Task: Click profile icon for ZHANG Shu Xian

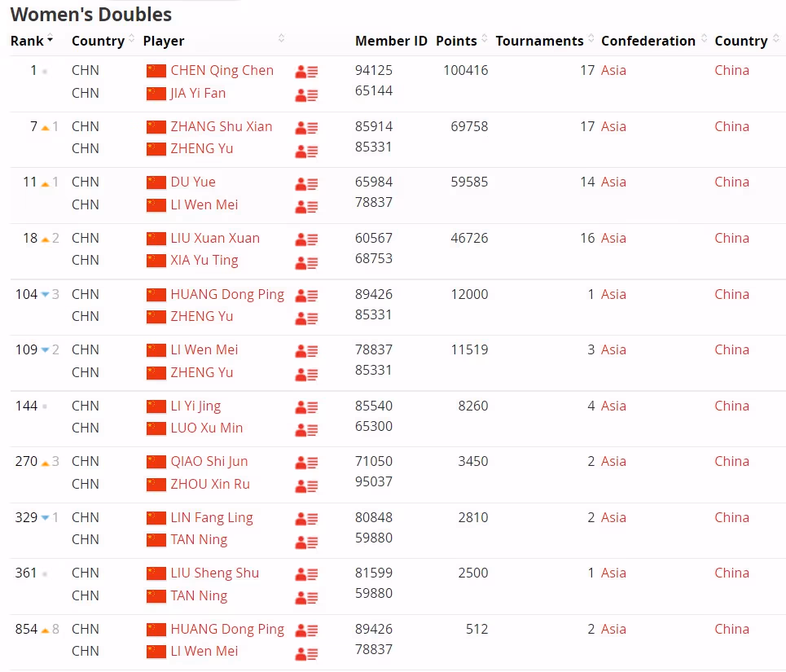Action: pyautogui.click(x=306, y=128)
